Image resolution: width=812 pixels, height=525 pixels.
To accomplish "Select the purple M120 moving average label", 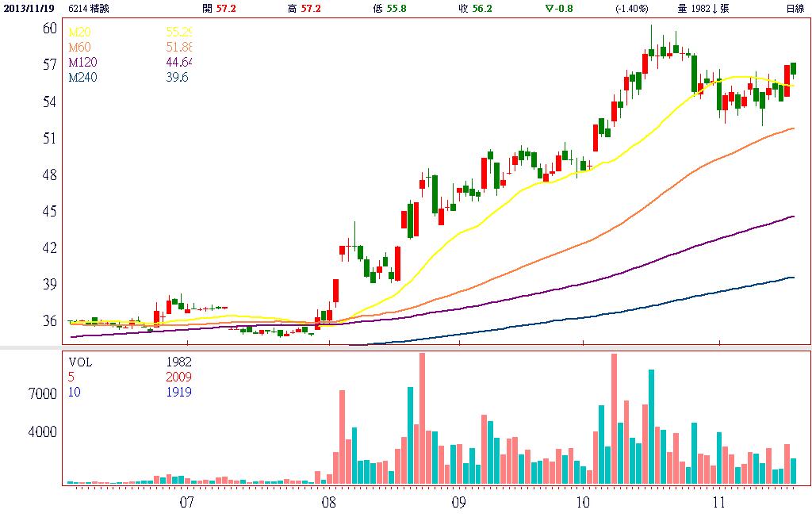I will 82,62.
